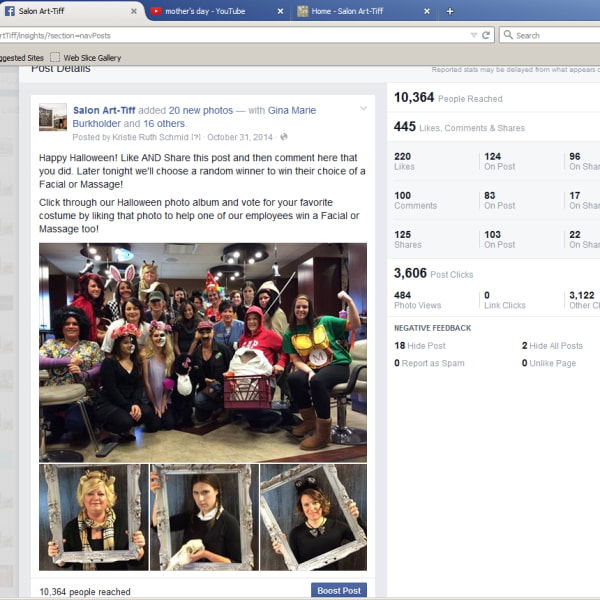Click the 100 Comments value
Image resolution: width=600 pixels, height=600 pixels.
click(x=416, y=200)
